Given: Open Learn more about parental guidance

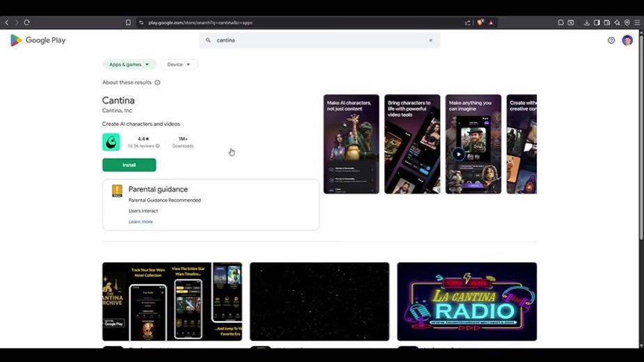Looking at the screenshot, I should [x=141, y=221].
